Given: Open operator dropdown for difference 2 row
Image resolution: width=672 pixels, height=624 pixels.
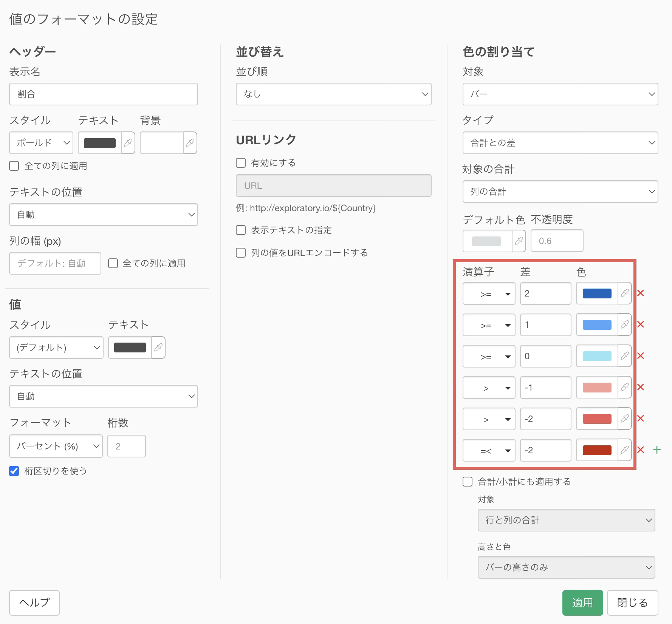Looking at the screenshot, I should [489, 293].
